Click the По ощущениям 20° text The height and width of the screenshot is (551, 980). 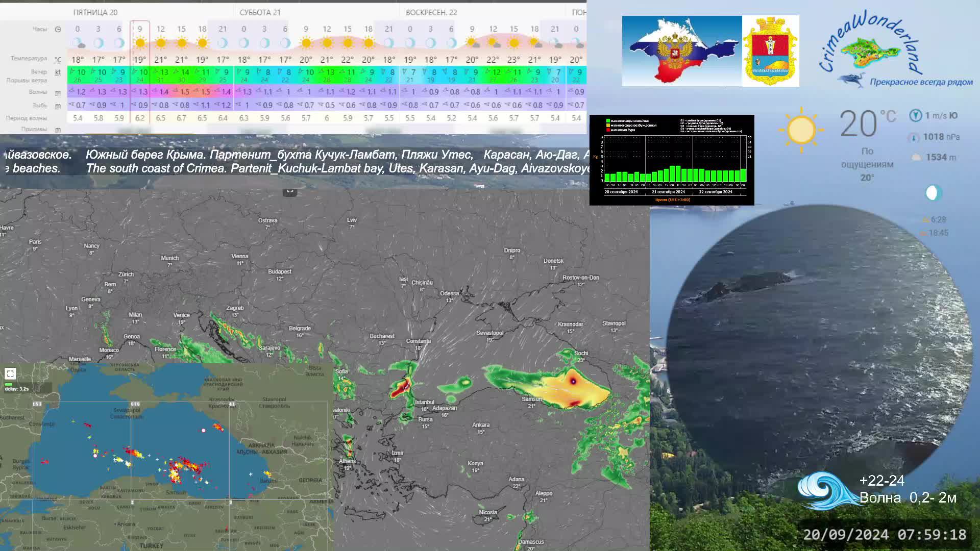click(x=867, y=164)
